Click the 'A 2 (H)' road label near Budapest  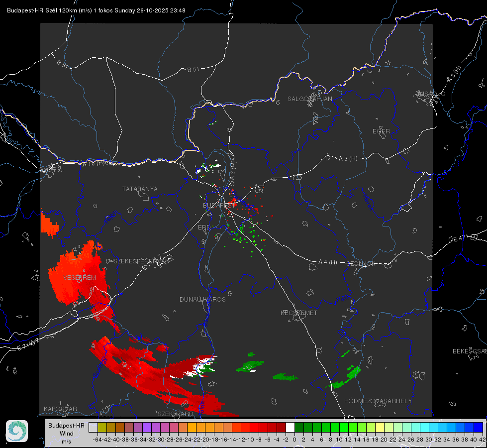pyautogui.click(x=233, y=174)
